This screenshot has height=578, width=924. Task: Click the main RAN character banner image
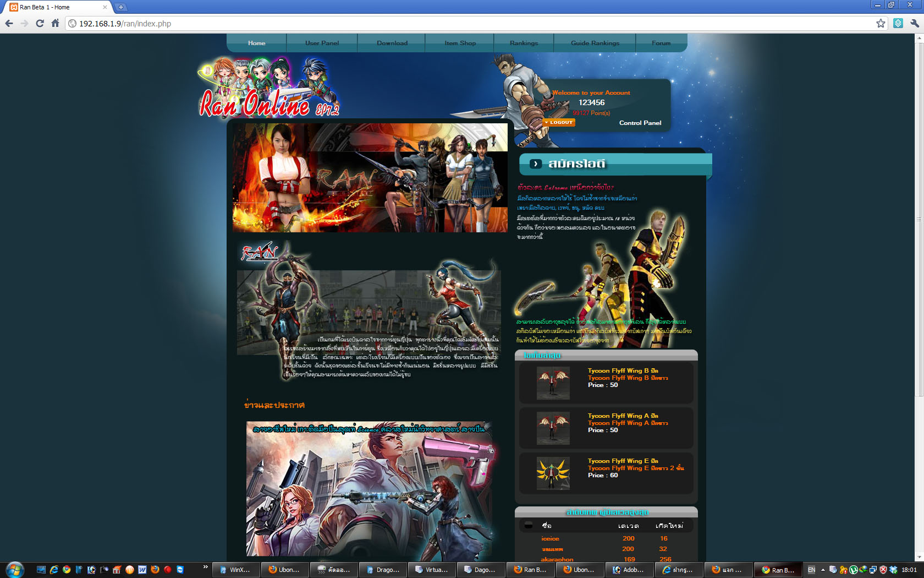click(370, 177)
